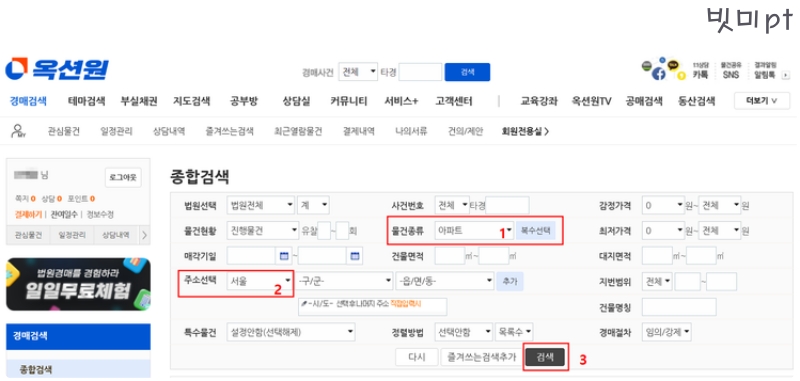Screen dimensions: 800x381
Task: Click the 결과알림 알림톡 link
Action: [765, 71]
